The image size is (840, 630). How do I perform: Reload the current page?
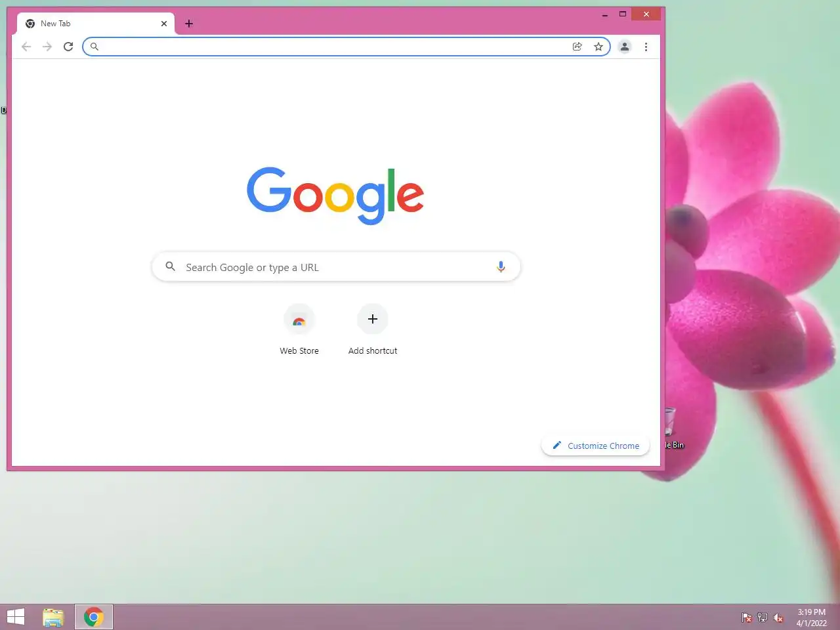click(68, 47)
